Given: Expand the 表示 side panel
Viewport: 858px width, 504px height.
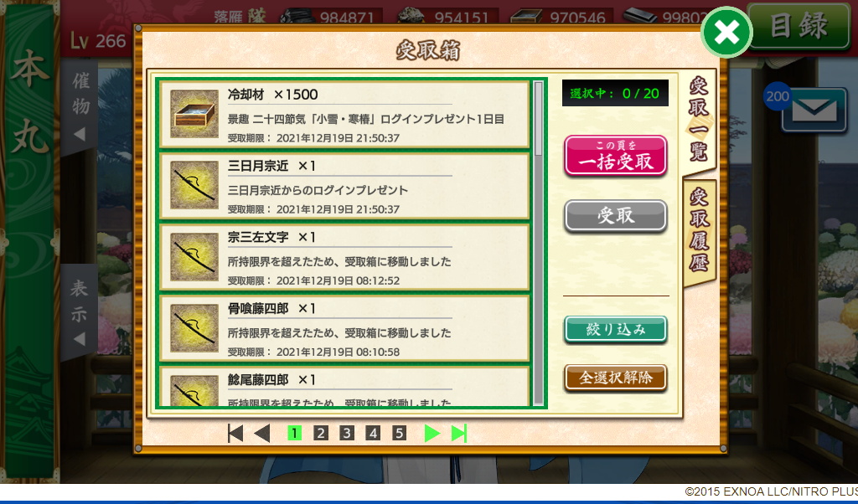Looking at the screenshot, I should 80,312.
